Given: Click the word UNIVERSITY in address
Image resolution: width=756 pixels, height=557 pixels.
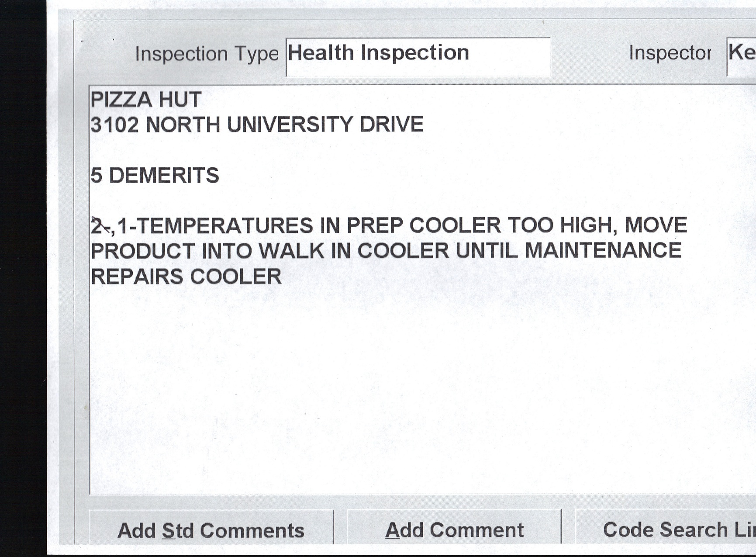Looking at the screenshot, I should point(289,125).
